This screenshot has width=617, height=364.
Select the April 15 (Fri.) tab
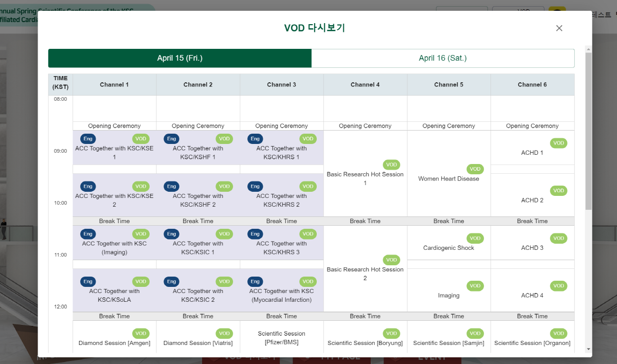179,58
